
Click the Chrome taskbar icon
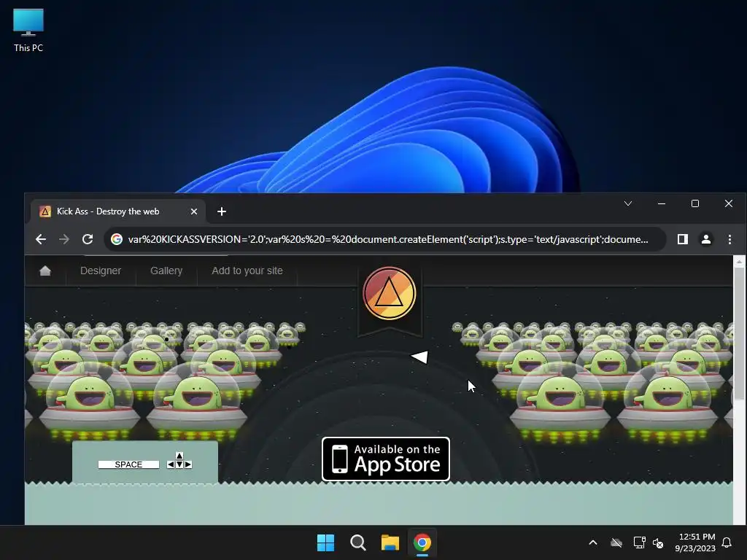click(x=422, y=542)
